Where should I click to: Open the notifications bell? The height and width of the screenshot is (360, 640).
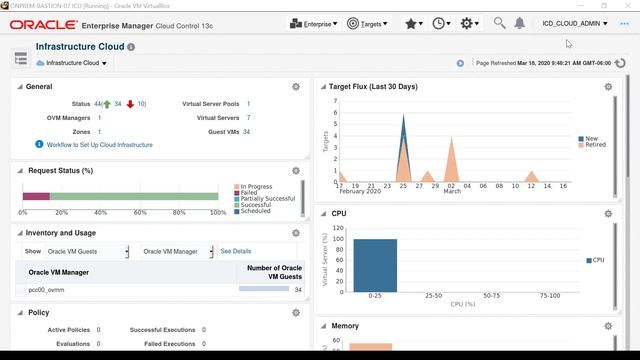(x=519, y=23)
